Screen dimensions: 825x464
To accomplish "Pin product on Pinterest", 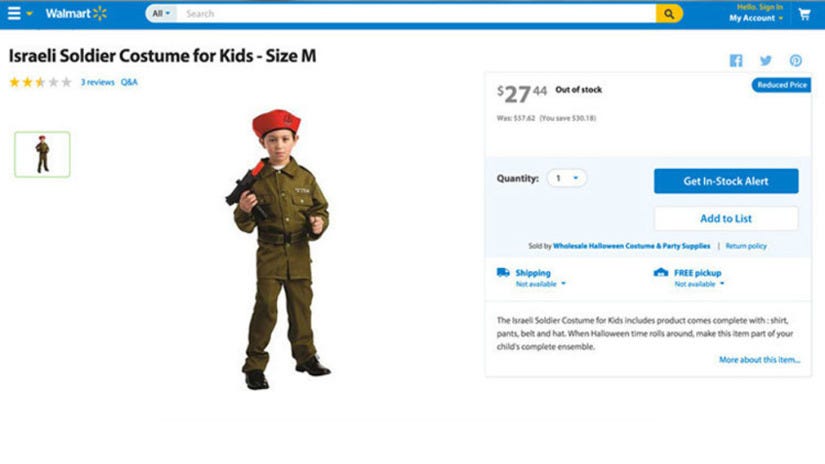I will point(796,61).
